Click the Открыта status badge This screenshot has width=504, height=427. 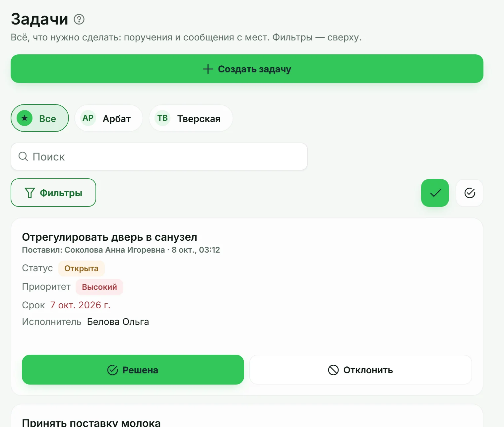coord(82,268)
